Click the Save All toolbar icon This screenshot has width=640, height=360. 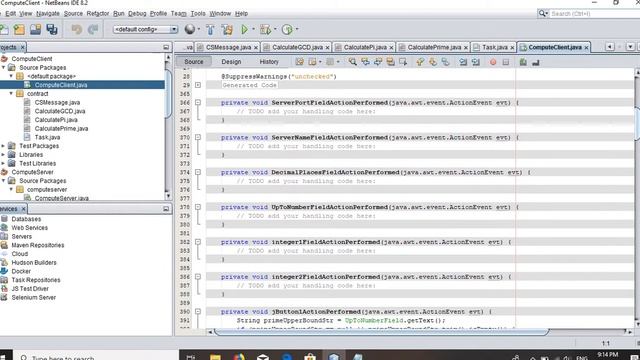[x=52, y=29]
